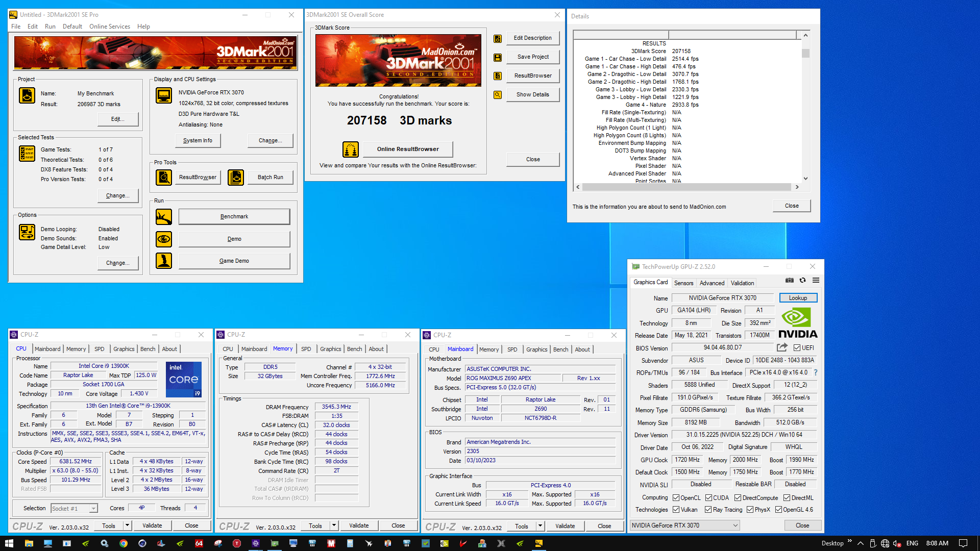Click the Batch Run icon in Pro Tools
The height and width of the screenshot is (551, 980).
point(236,178)
